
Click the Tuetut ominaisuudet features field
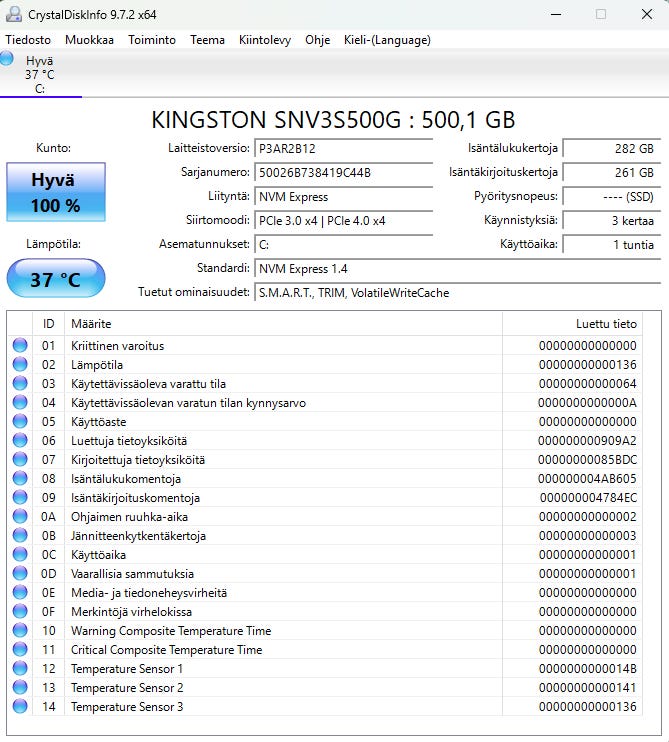[457, 293]
